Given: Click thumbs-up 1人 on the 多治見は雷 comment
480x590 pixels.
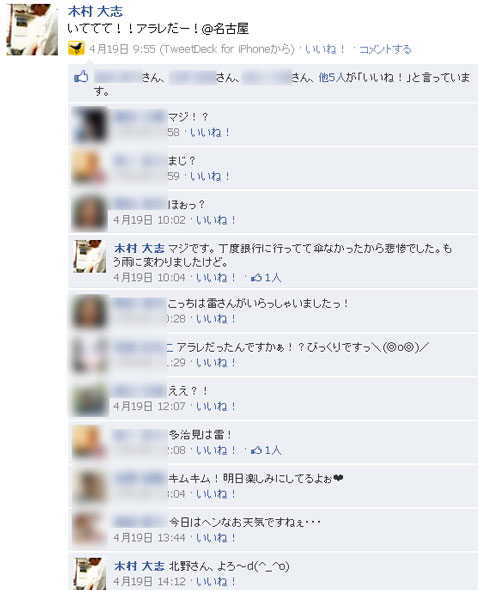Looking at the screenshot, I should point(266,450).
